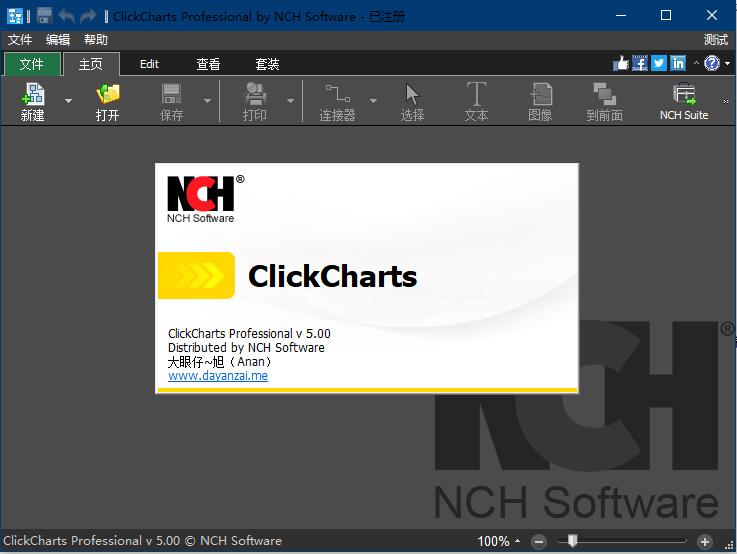Screen dimensions: 737x554
Task: Switch to the 主页 tab
Action: pos(91,64)
